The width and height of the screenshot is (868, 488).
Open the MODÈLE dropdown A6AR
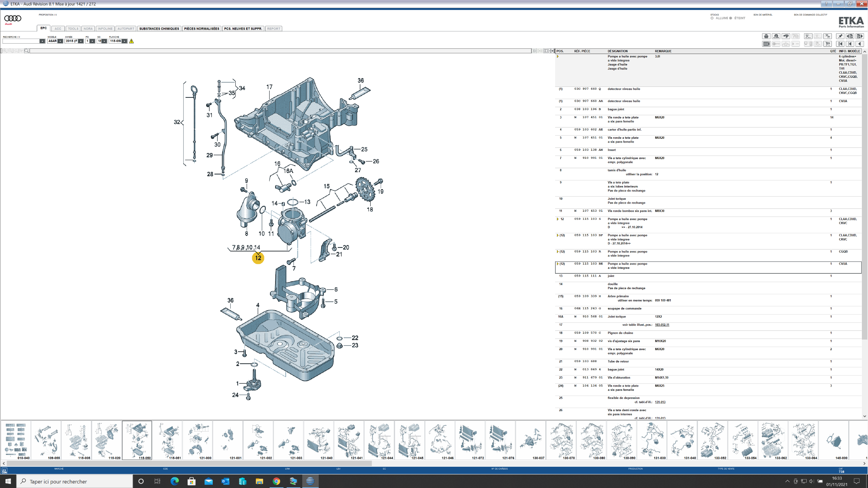tap(60, 41)
